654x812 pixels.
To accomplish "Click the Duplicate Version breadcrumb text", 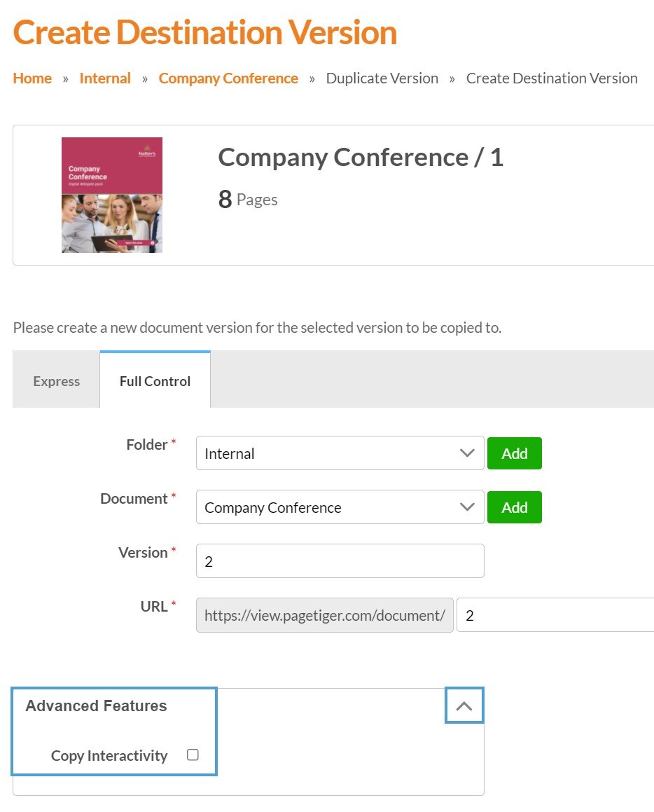I will (x=382, y=78).
